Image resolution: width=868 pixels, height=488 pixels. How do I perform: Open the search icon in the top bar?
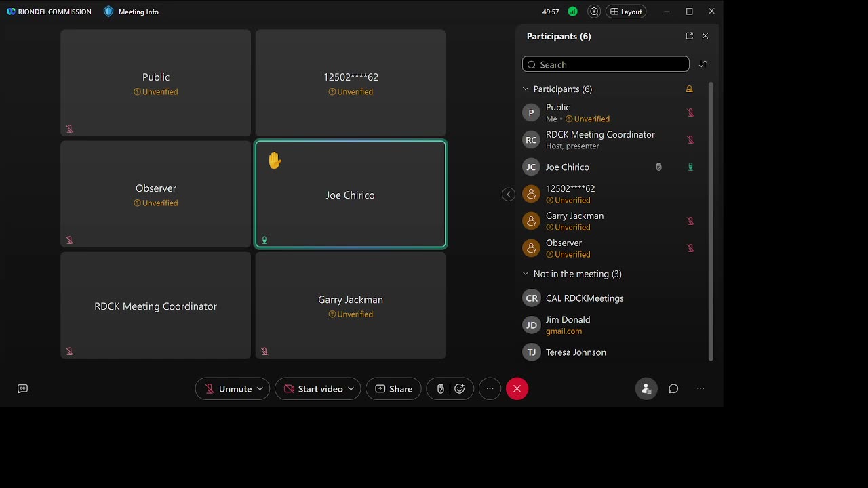coord(595,12)
